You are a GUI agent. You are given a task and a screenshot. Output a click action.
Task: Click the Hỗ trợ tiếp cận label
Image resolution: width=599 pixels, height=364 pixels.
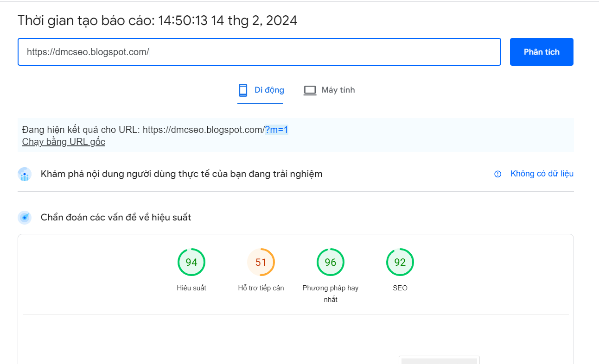coord(261,288)
